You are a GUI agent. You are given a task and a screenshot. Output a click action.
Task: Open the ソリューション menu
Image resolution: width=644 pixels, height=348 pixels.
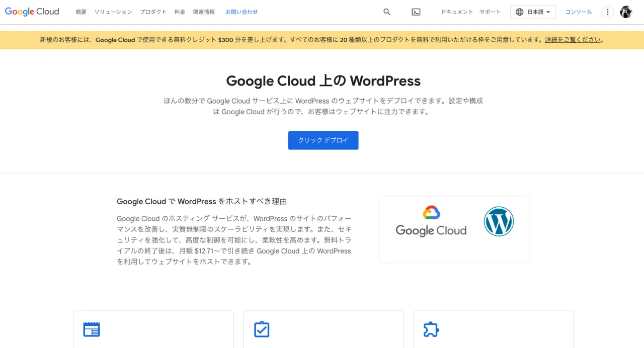tap(113, 12)
